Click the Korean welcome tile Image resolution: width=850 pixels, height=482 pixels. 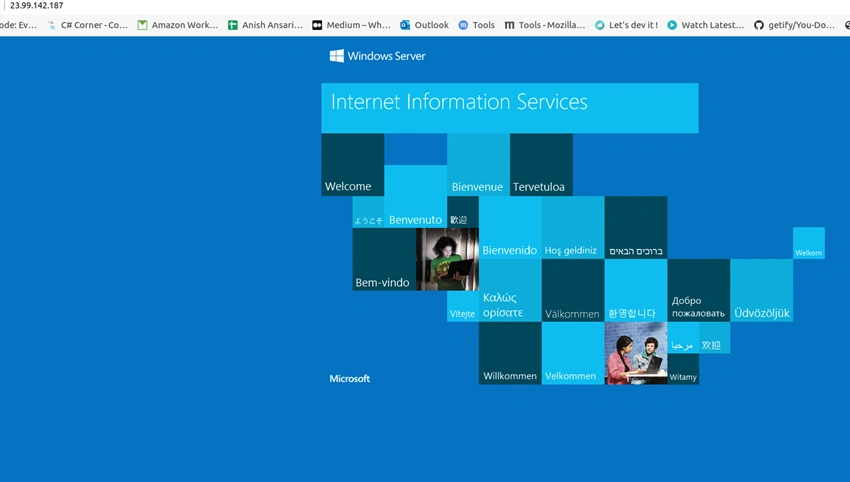[x=635, y=291]
